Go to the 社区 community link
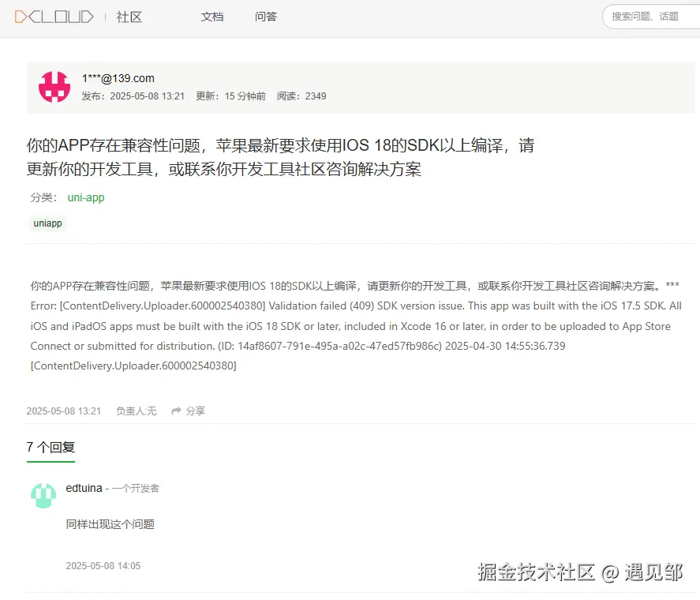 (x=129, y=17)
